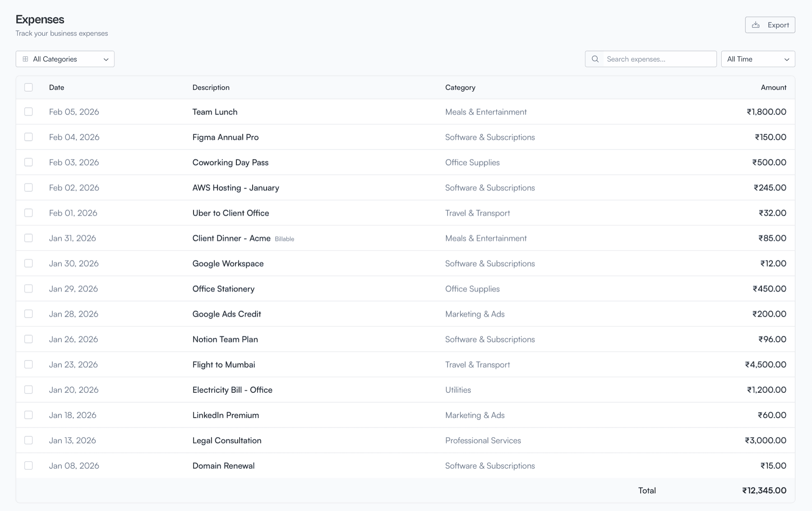Click the search magnifier icon

tap(595, 59)
